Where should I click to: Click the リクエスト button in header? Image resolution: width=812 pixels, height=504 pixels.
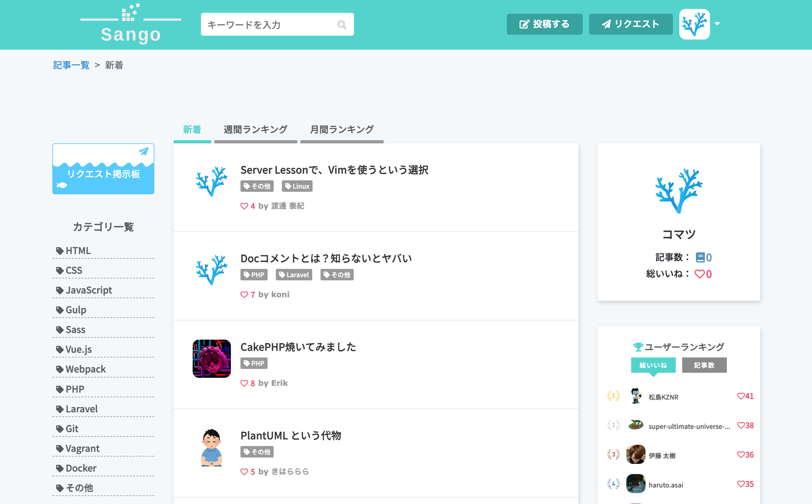point(631,24)
